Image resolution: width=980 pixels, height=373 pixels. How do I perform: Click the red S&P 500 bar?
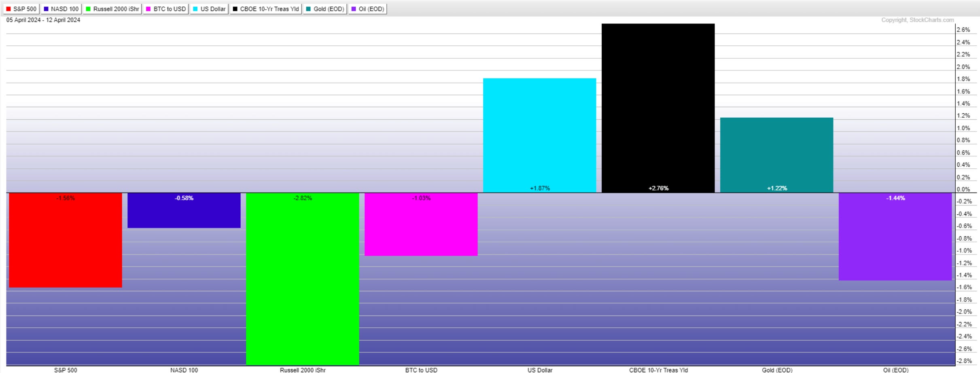coord(66,240)
